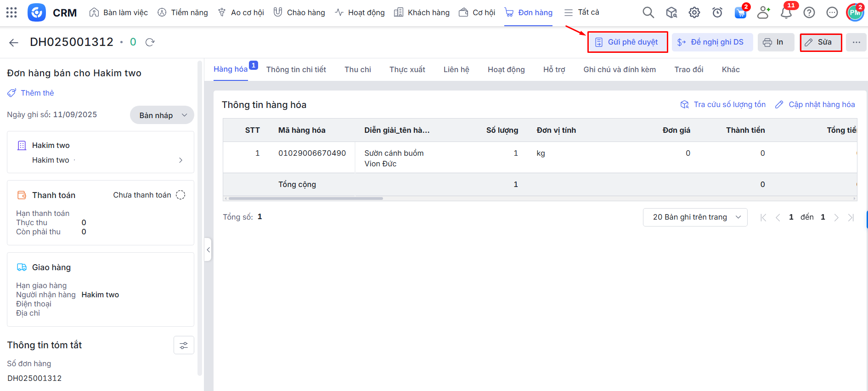Switch to the Thu chi tab

(x=357, y=69)
